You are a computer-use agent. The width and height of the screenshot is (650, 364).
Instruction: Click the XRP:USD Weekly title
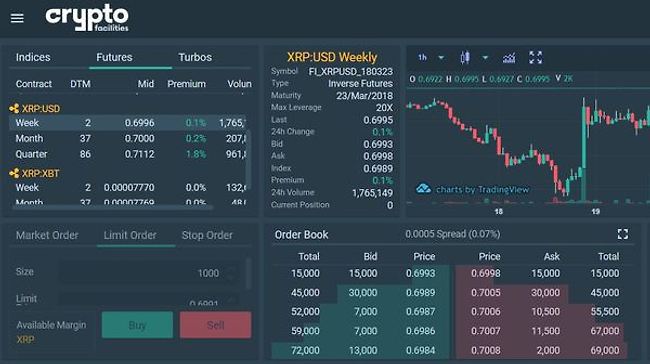[x=332, y=57]
